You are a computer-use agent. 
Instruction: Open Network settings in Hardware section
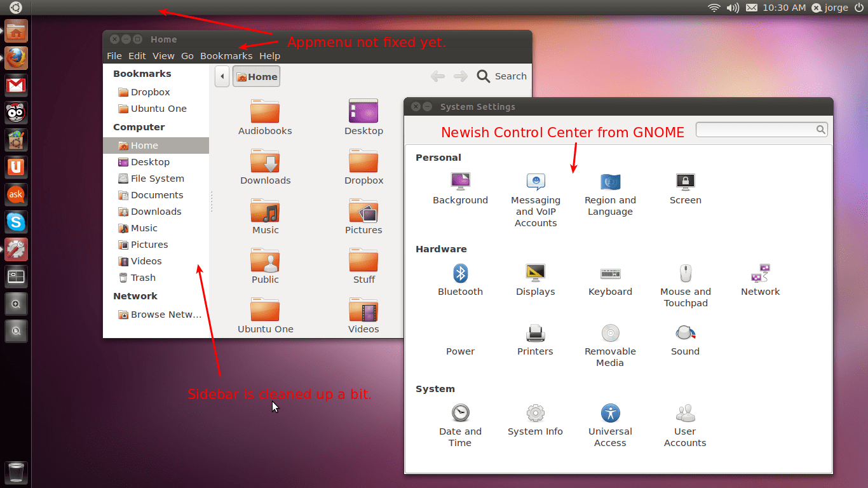[x=760, y=280]
